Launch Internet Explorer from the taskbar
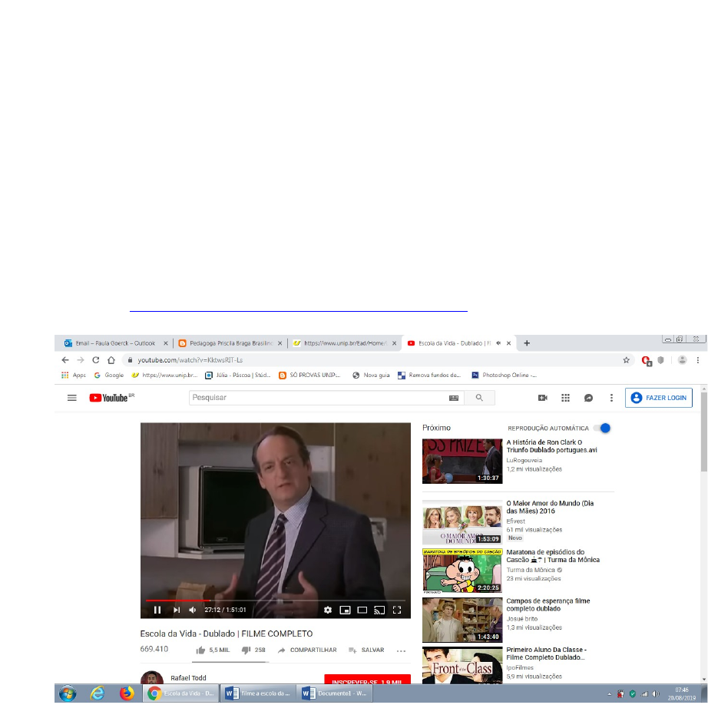 click(97, 693)
